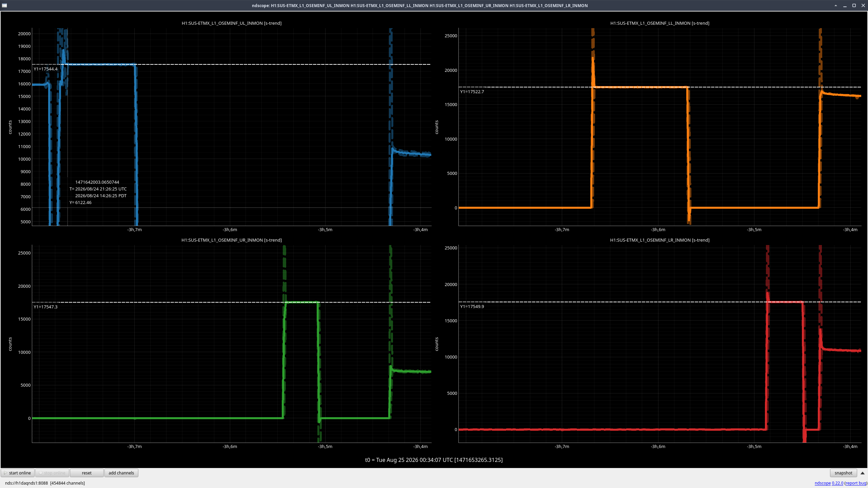The image size is (868, 488).
Task: Click the title bar shade arrow icon
Action: click(836, 5)
